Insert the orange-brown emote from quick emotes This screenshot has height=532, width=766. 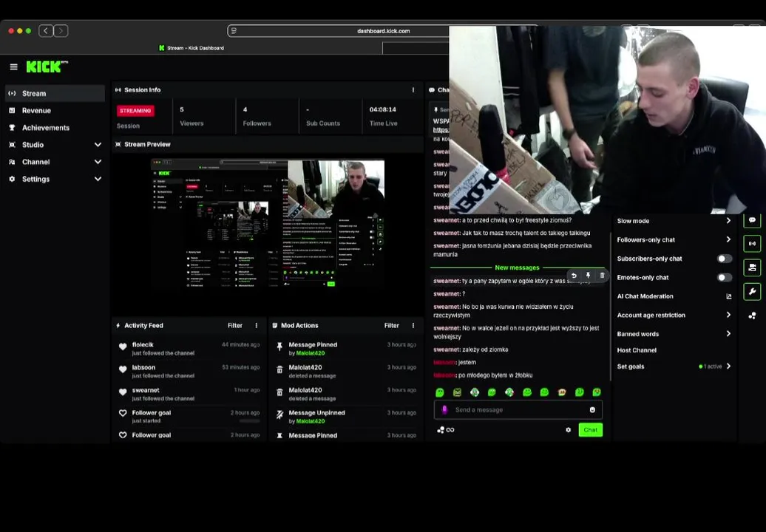[x=562, y=392]
